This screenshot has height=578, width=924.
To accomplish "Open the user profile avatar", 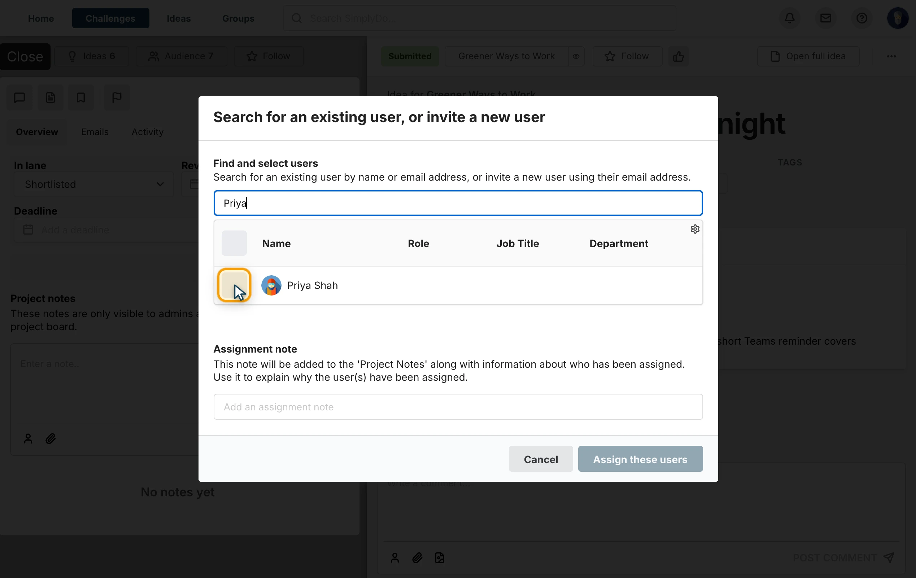I will point(897,18).
